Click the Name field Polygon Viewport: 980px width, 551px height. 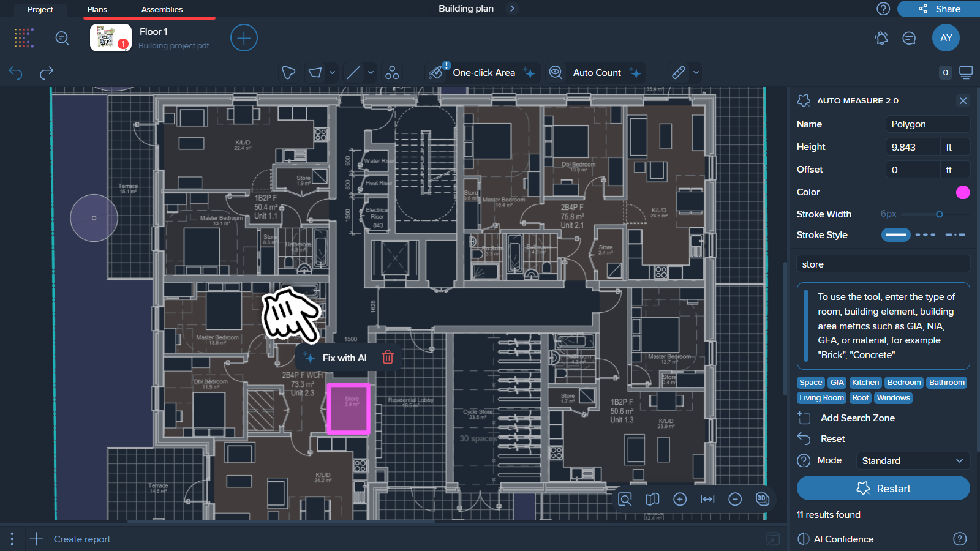(x=927, y=124)
